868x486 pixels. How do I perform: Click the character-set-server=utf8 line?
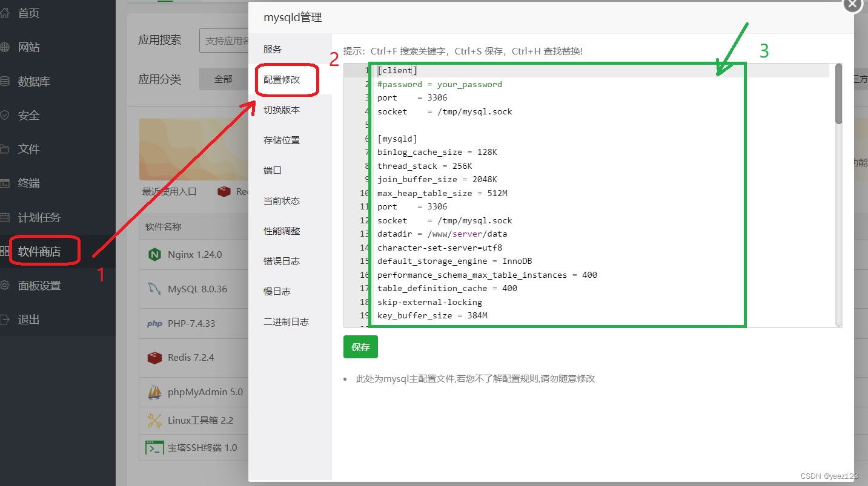(x=440, y=248)
